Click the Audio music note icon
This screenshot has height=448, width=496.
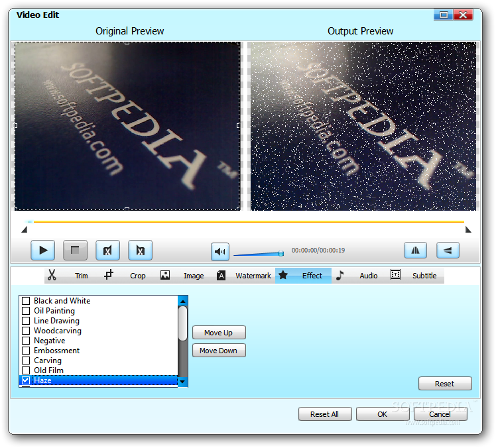pyautogui.click(x=340, y=275)
